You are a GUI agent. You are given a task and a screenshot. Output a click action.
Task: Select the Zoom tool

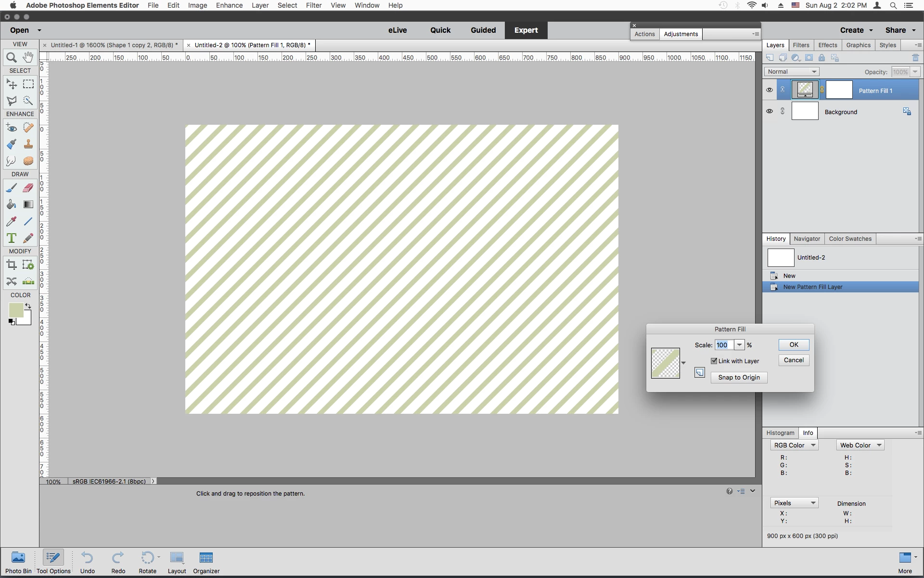(12, 58)
